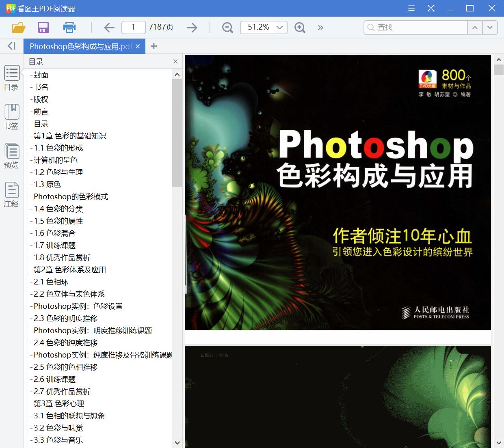Open Photoshop实例：色彩设置 entry
This screenshot has height=448, width=504.
tap(78, 306)
